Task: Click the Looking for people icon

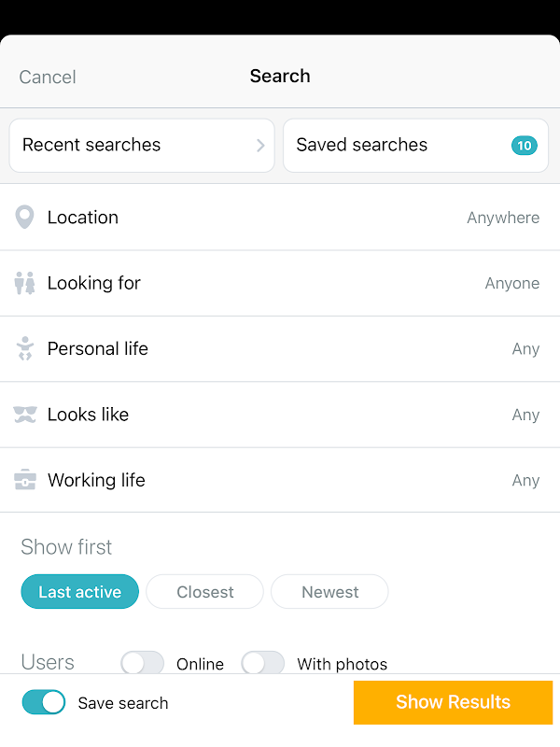Action: point(24,283)
